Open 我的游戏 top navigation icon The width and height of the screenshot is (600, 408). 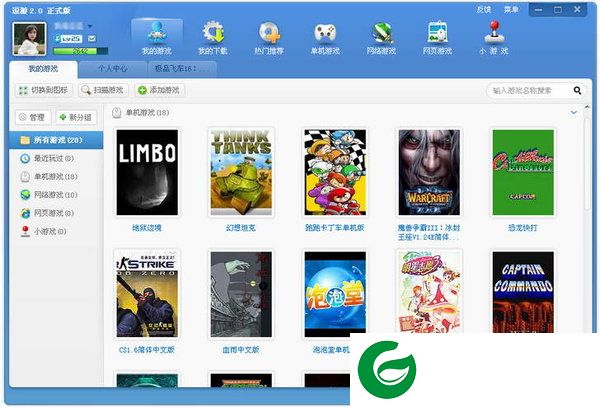click(x=157, y=38)
